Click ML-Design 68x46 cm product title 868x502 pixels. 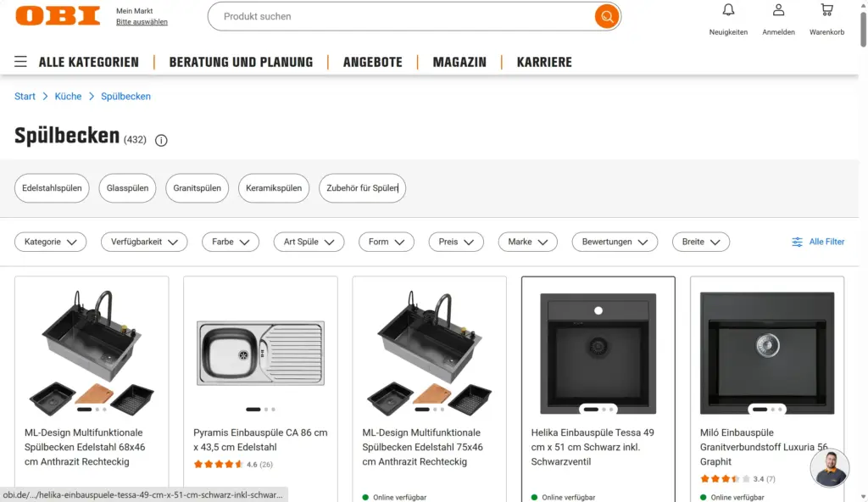click(85, 447)
